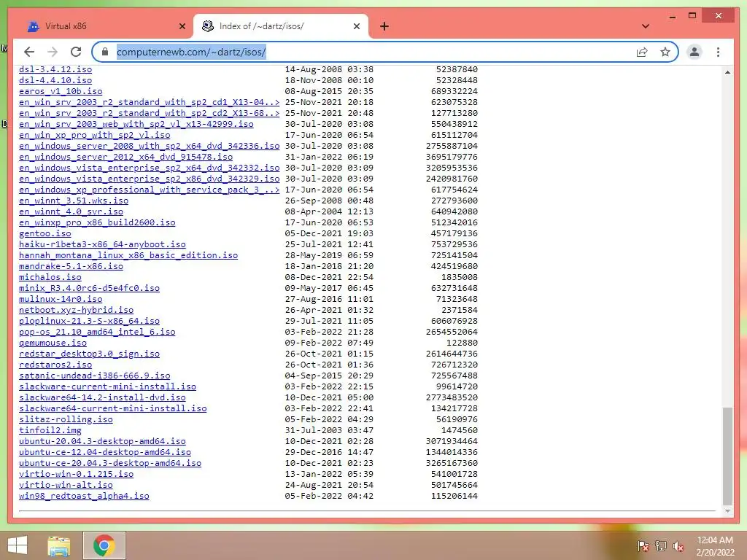The image size is (747, 560).
Task: Close the Index of /~dartz/isos/ tab
Action: click(356, 26)
